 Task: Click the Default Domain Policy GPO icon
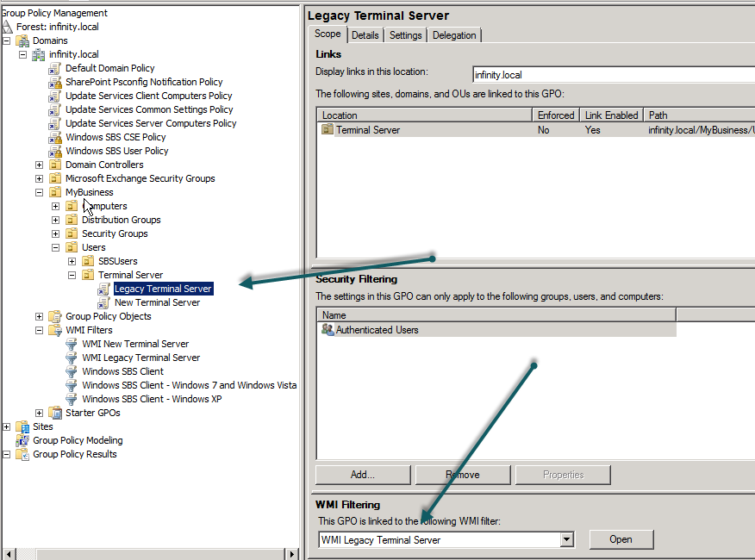[55, 68]
